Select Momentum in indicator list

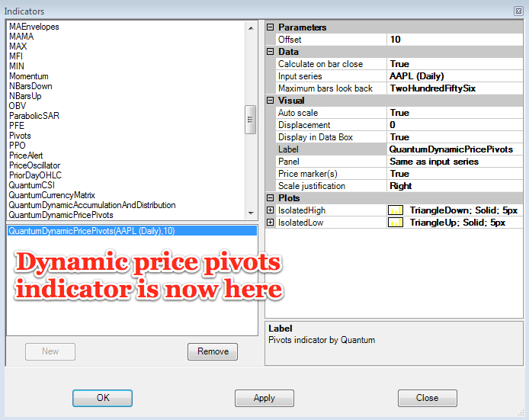click(x=29, y=76)
